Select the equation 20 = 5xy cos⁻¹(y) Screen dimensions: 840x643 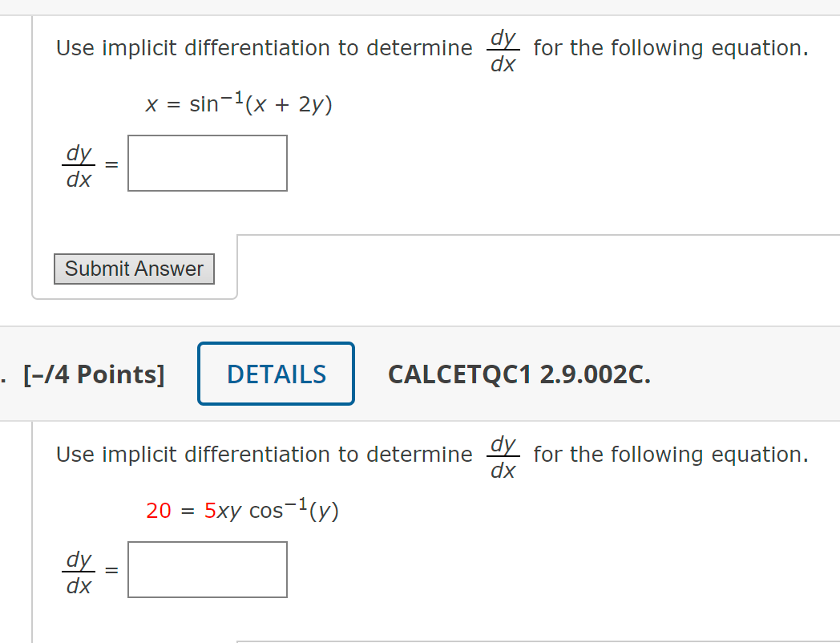click(x=242, y=511)
